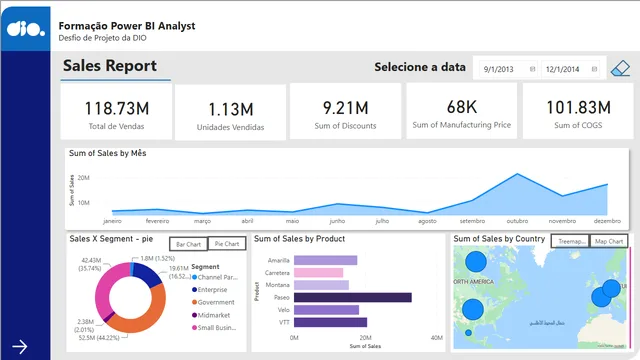
Task: Click the dezembro label on month axis
Action: click(607, 221)
